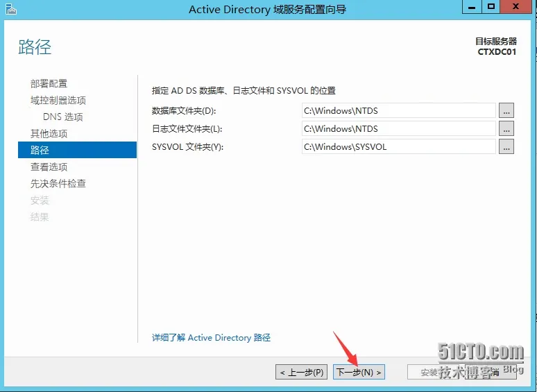Go to 其他选项 step in sidebar
Viewport: 537px width, 392px height.
click(x=49, y=133)
